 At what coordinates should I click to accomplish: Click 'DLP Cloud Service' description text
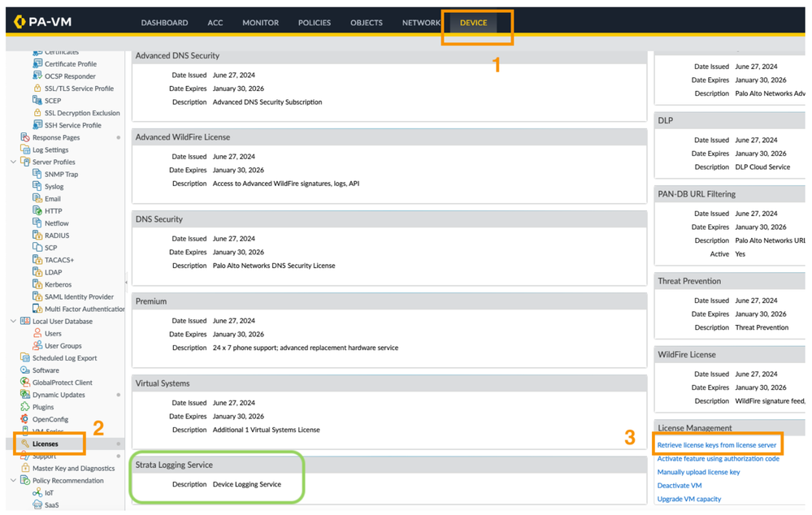click(762, 167)
